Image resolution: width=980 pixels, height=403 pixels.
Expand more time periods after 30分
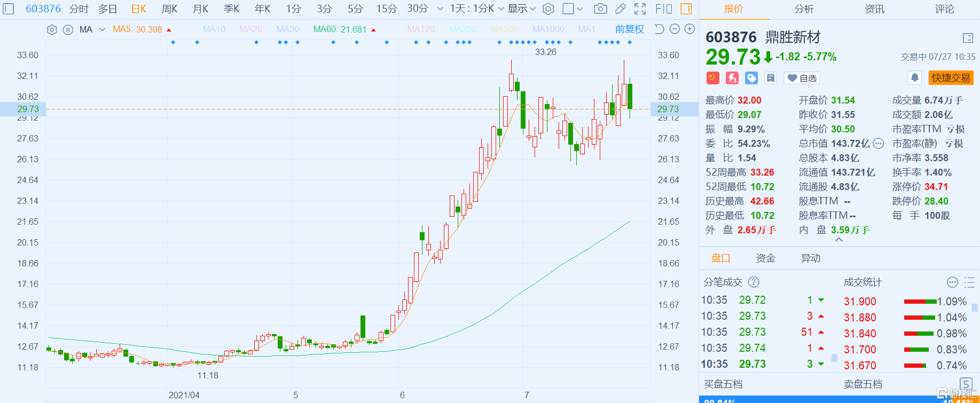point(440,9)
